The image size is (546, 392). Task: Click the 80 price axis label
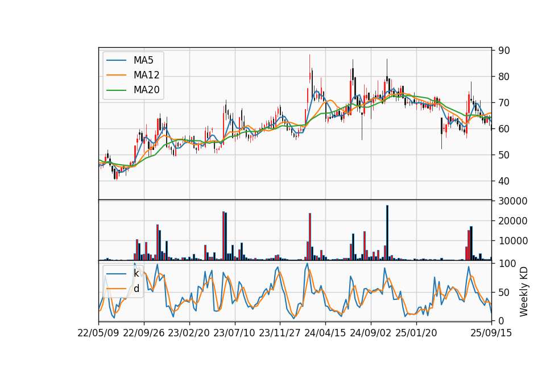[x=504, y=77]
